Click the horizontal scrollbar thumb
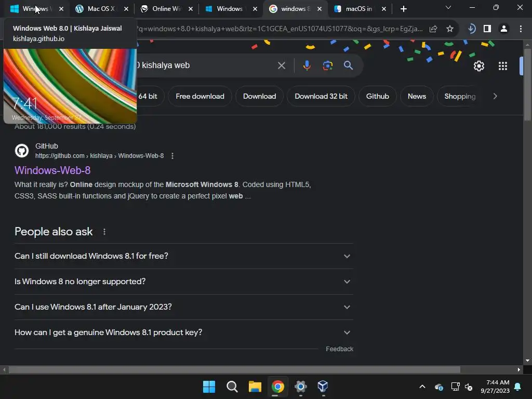This screenshot has height=399, width=532. pos(234,369)
